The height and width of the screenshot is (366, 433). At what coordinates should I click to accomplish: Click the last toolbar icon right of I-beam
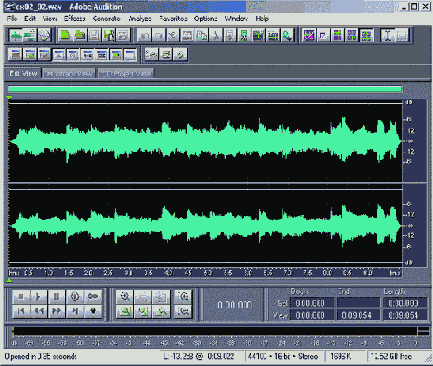(x=402, y=35)
